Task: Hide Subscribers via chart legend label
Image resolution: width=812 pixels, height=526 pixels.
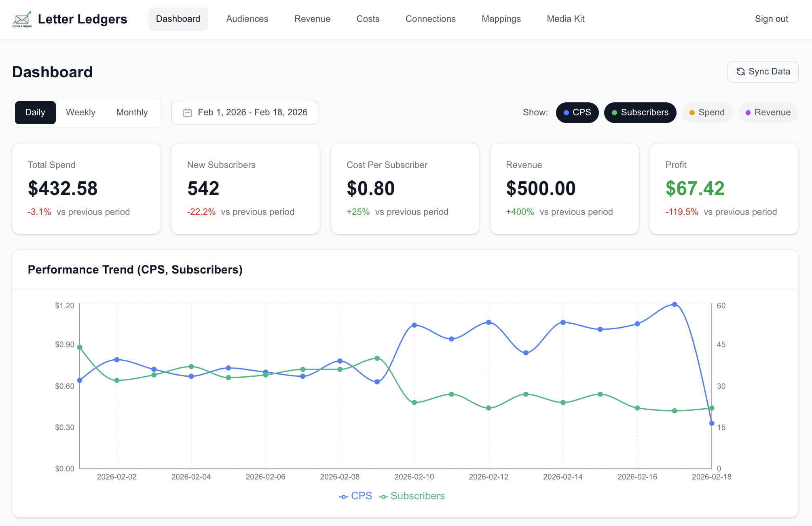Action: pos(417,496)
